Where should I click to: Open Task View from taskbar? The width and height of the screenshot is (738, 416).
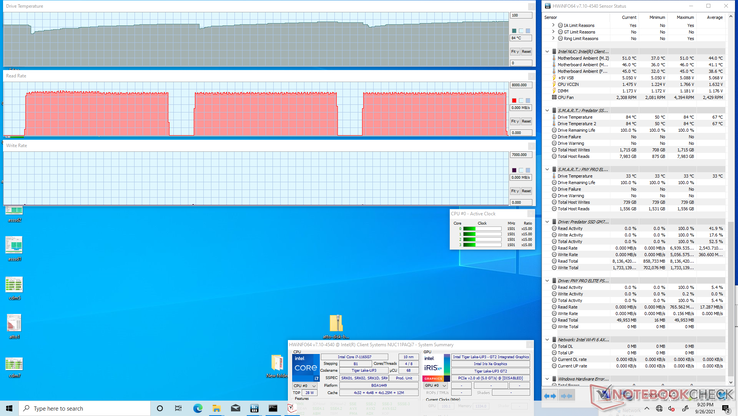[x=178, y=408]
